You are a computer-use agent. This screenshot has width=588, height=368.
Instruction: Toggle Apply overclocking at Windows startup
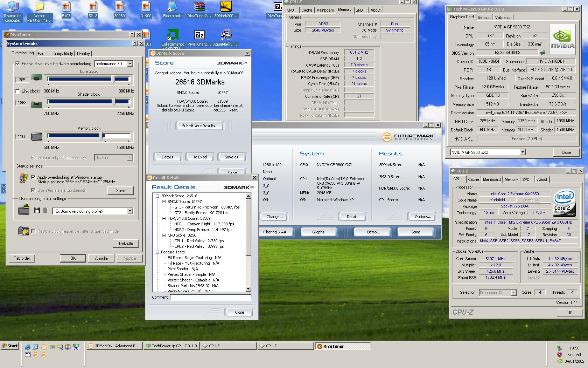(33, 177)
